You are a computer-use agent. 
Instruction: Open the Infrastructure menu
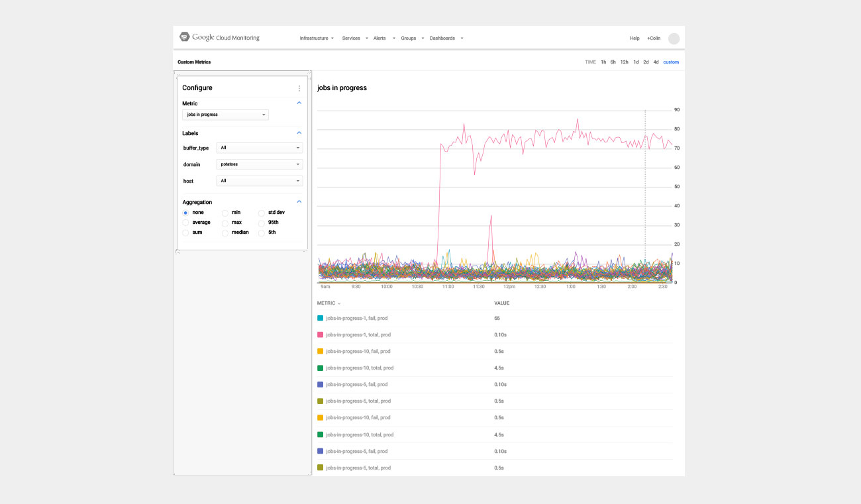click(316, 38)
